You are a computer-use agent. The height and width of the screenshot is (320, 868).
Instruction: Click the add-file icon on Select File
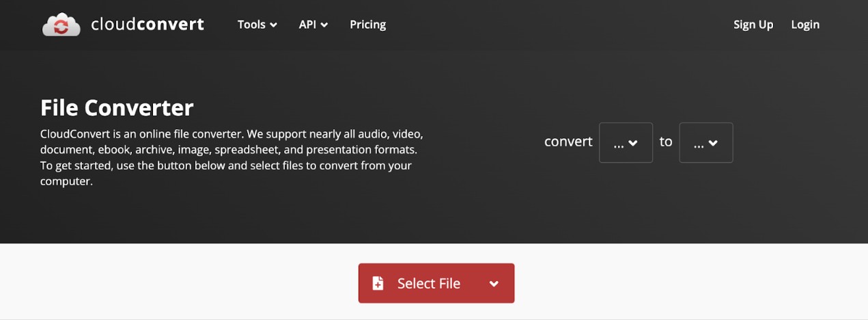[x=378, y=283]
